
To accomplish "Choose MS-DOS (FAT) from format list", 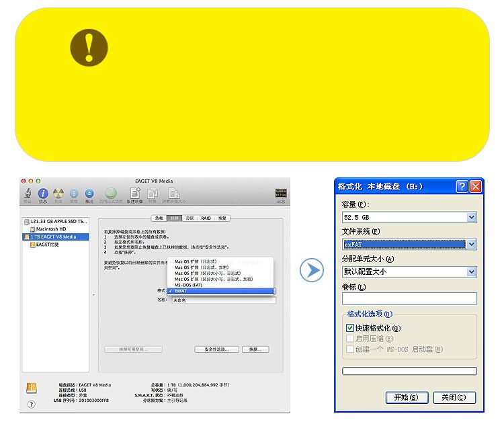I will pyautogui.click(x=192, y=285).
